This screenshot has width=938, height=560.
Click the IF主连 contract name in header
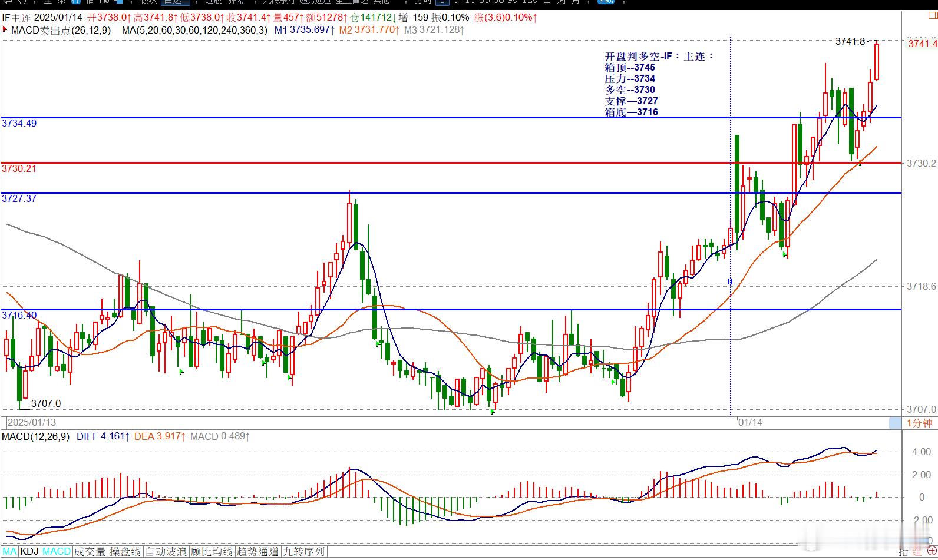(x=16, y=18)
